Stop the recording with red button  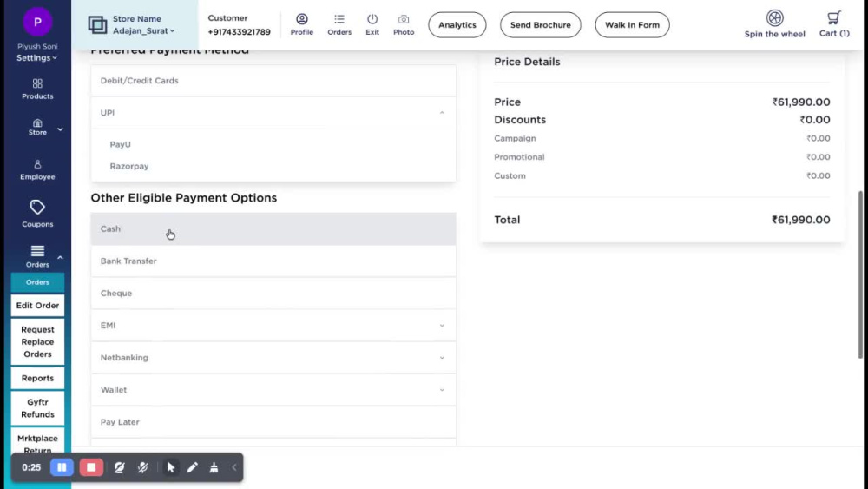[91, 467]
